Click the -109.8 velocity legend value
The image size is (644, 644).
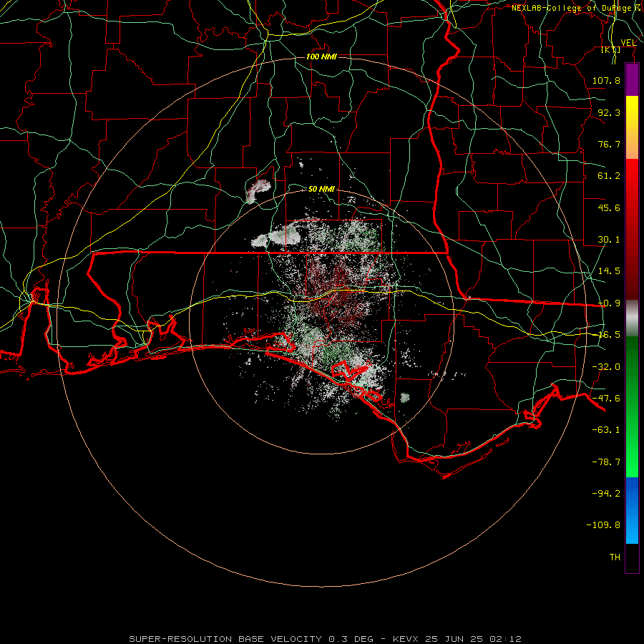click(603, 525)
